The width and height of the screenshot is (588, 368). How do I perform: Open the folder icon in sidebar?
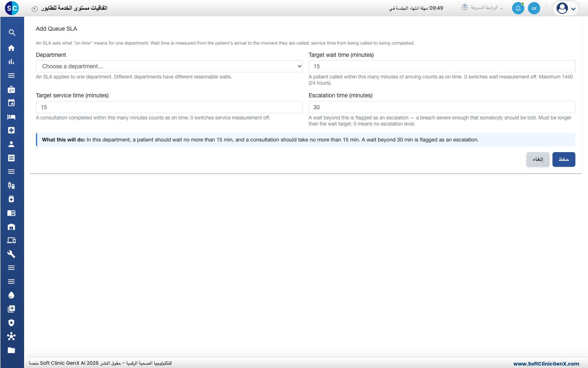(x=11, y=350)
